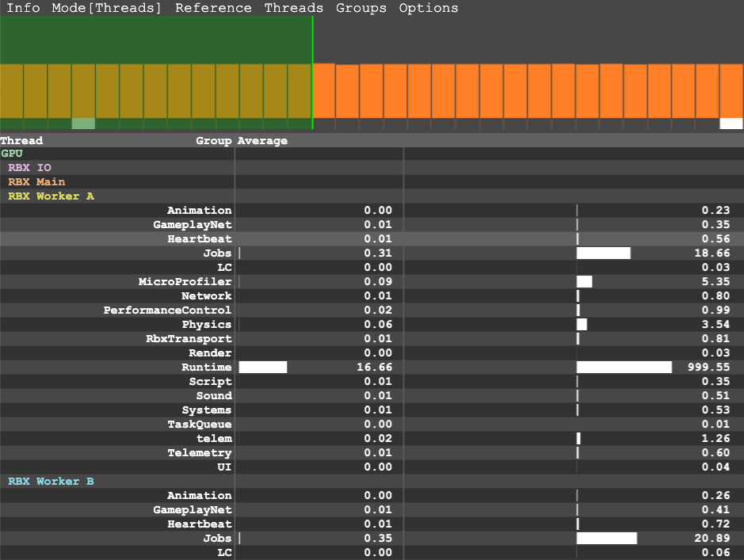Click the 3.54 Physics total value
Screen dimensions: 744x560
click(x=716, y=324)
